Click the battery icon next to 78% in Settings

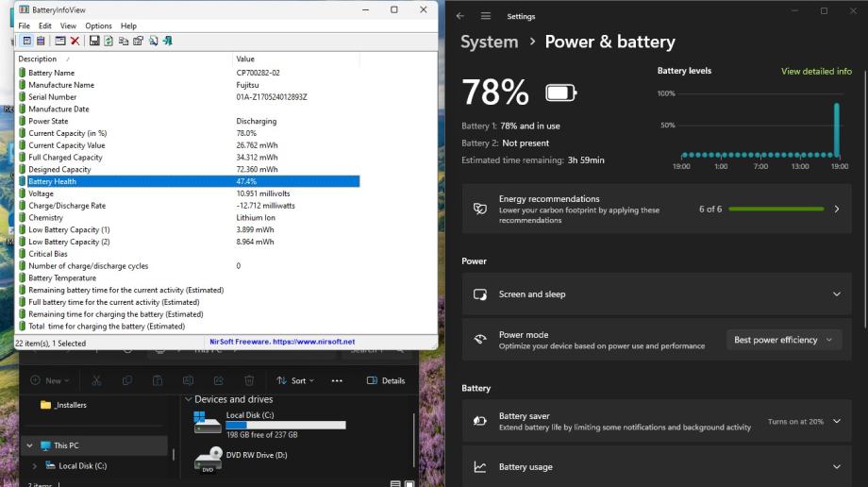click(x=561, y=92)
